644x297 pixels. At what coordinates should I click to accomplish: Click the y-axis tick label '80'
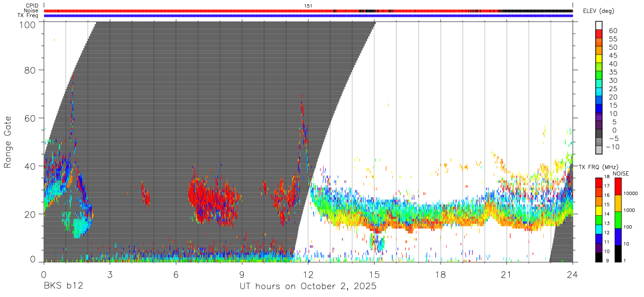tap(30, 70)
